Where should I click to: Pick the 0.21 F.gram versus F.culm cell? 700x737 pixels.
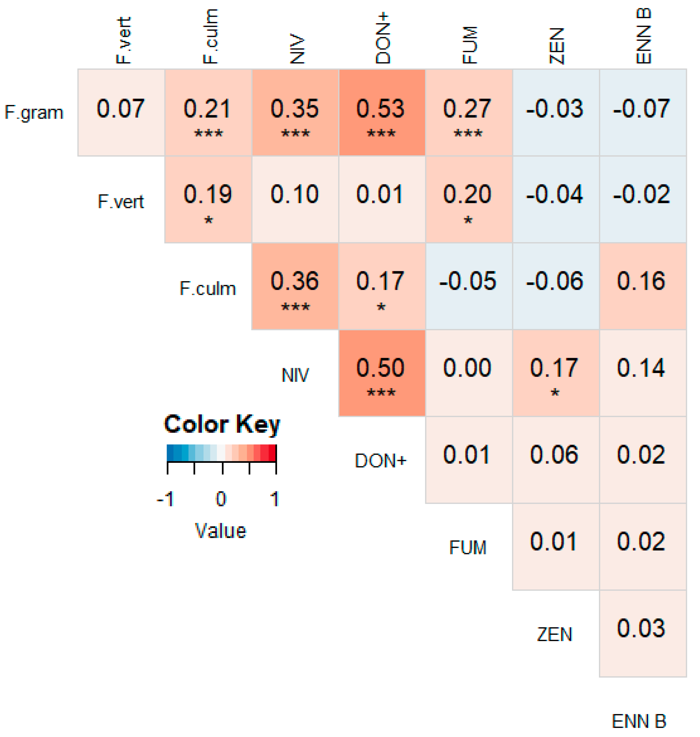pyautogui.click(x=208, y=112)
